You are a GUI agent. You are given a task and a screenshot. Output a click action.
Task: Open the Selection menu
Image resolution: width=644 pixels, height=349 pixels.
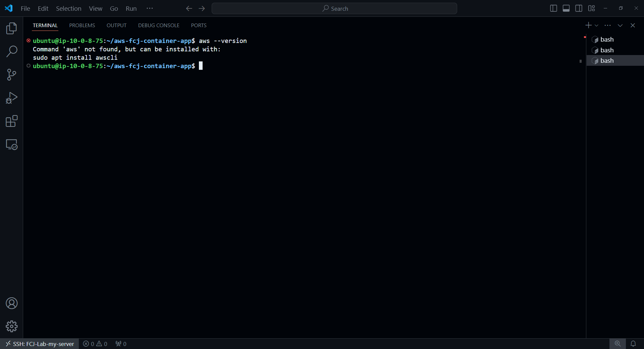pos(68,8)
